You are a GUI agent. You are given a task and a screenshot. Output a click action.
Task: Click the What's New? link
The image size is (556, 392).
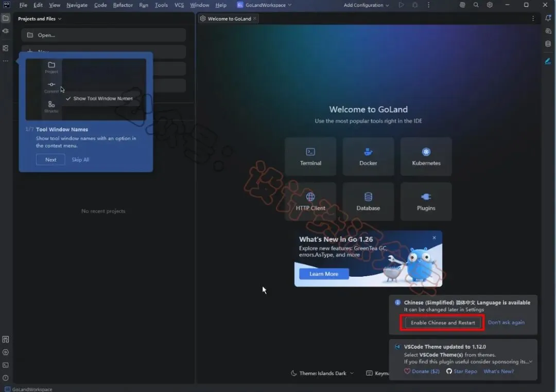tap(498, 371)
